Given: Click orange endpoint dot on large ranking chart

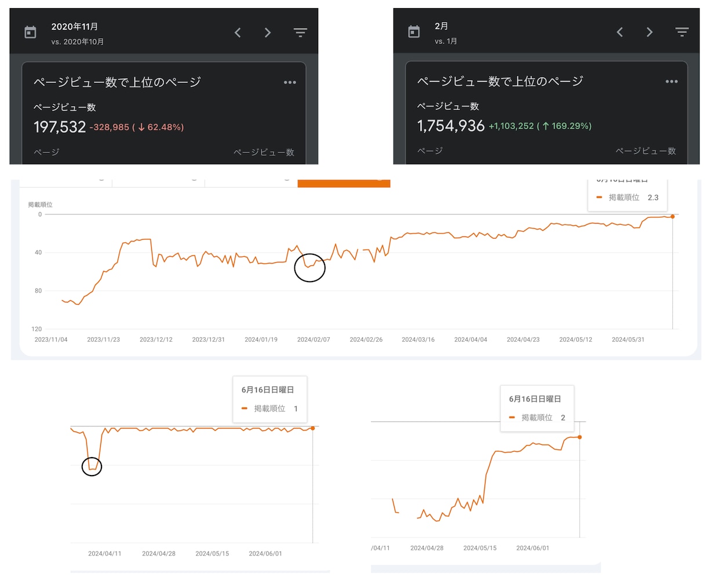Looking at the screenshot, I should [673, 217].
